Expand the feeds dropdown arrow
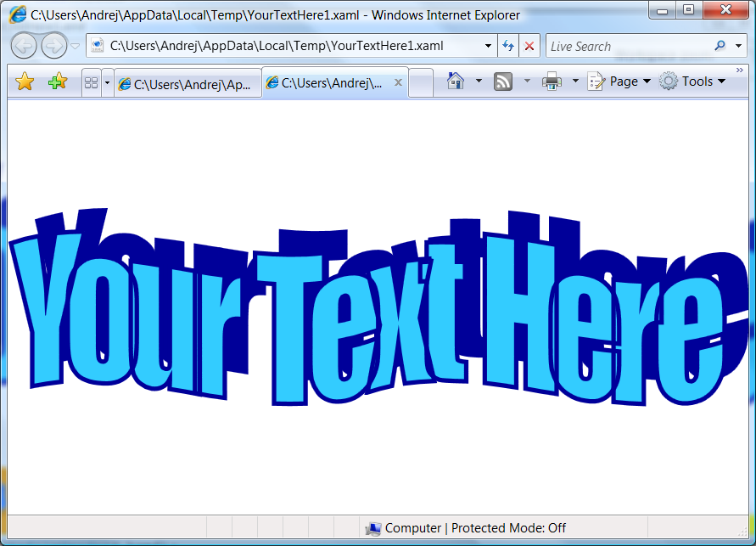The height and width of the screenshot is (546, 756). pos(527,81)
